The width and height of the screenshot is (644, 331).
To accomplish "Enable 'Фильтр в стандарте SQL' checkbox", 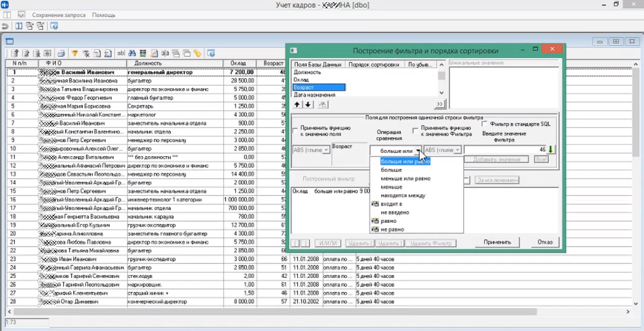I will [x=484, y=124].
